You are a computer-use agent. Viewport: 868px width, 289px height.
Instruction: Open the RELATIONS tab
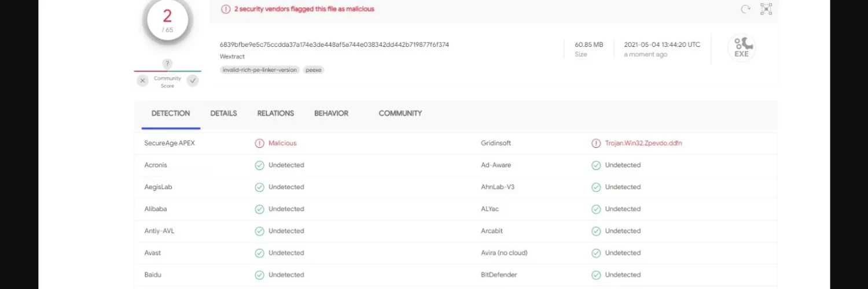pos(275,113)
